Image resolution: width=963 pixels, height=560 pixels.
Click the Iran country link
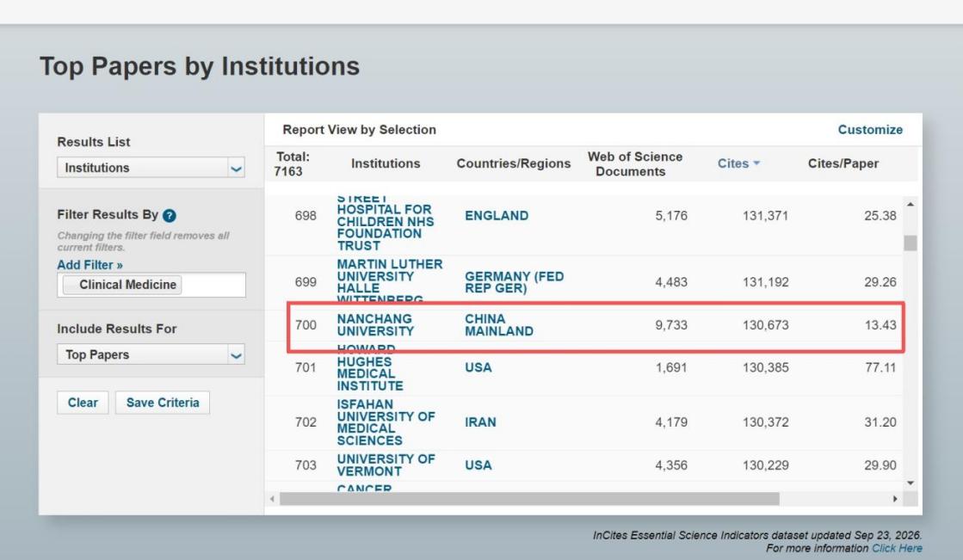[x=479, y=422]
